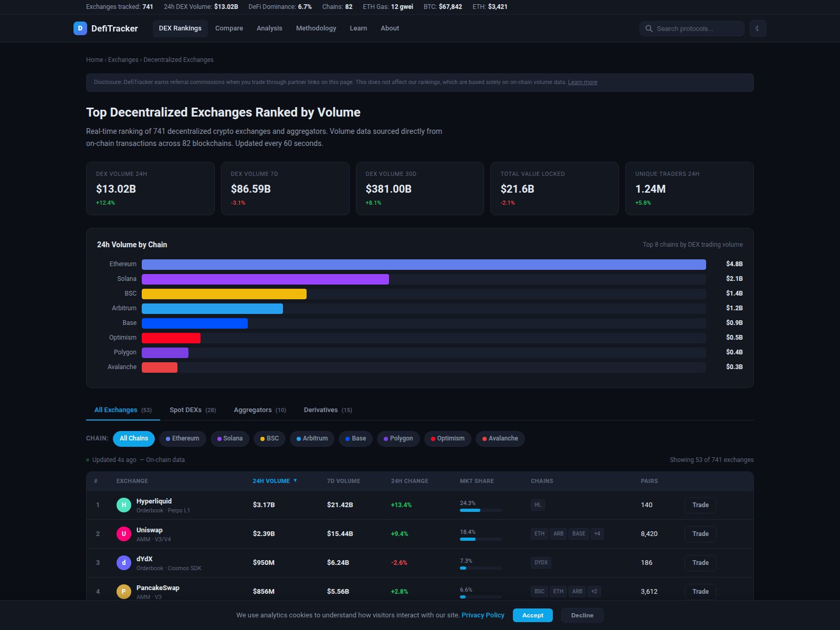Open DEX Volume 7D stat card
Viewport: 840px width, 630px height.
pyautogui.click(x=285, y=188)
